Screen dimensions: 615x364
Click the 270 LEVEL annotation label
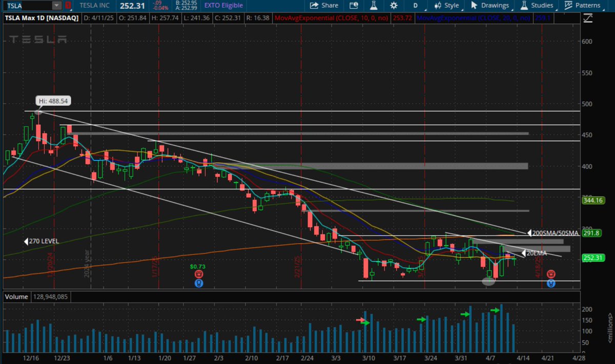44,241
